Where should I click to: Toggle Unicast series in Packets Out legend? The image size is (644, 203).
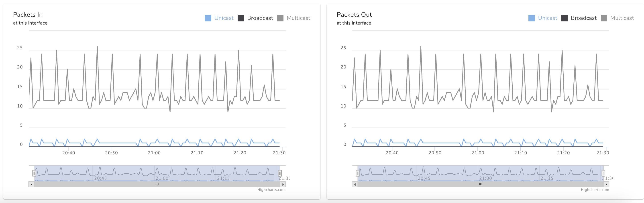click(x=547, y=18)
